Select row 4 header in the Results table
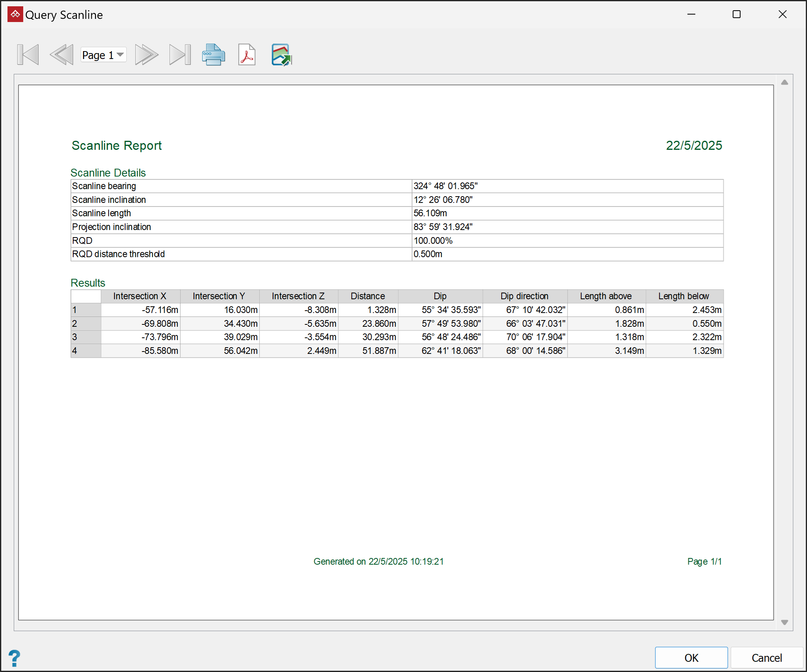 point(86,351)
